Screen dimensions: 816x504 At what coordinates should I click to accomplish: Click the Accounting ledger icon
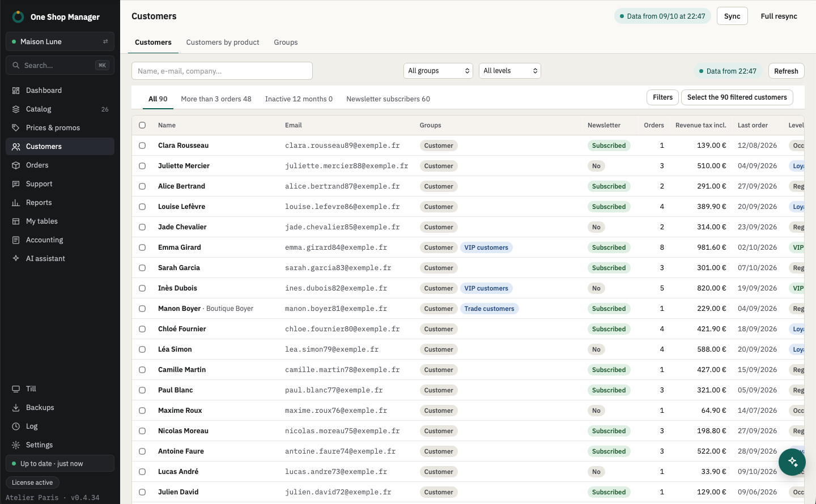tap(16, 240)
